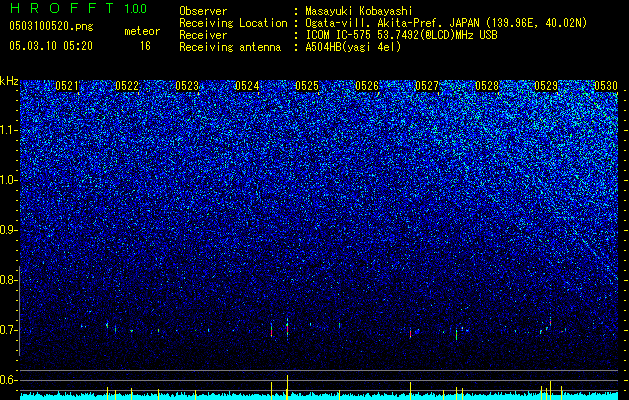The height and width of the screenshot is (400, 629).
Task: Click the 0526 time marker
Action: [367, 86]
